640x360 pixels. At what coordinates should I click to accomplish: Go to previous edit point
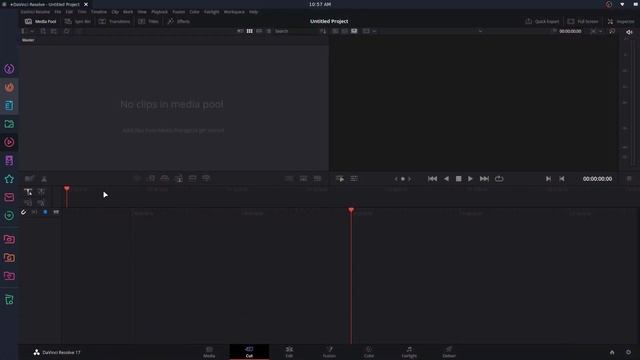pos(562,179)
